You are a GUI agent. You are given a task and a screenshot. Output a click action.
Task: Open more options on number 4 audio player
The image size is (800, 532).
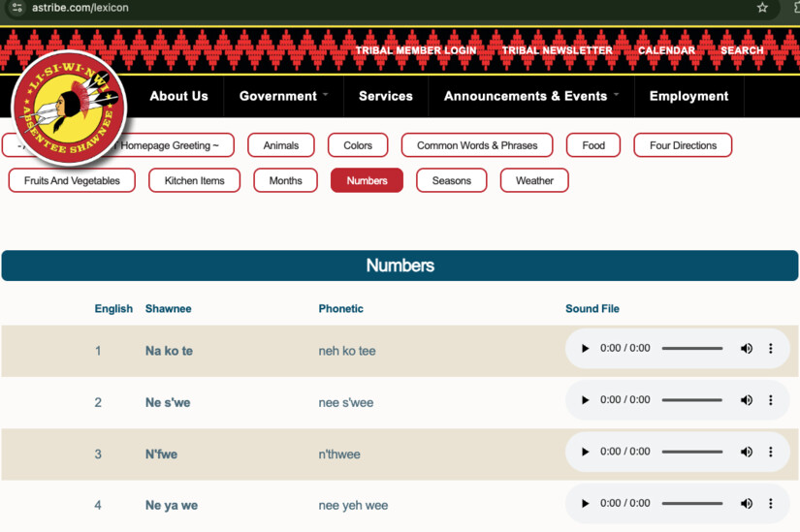click(x=771, y=504)
